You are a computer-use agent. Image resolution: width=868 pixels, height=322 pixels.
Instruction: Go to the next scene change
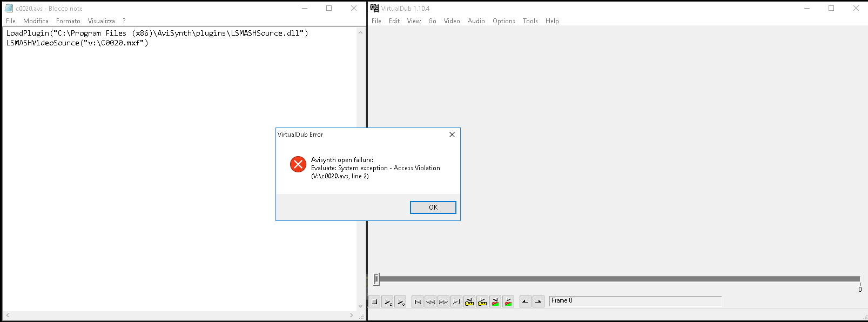coord(508,302)
